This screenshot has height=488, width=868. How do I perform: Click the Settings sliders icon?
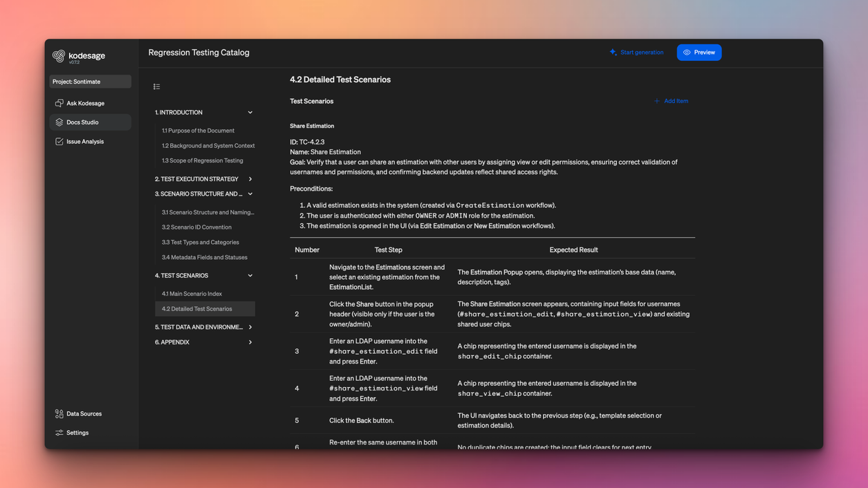coord(59,433)
